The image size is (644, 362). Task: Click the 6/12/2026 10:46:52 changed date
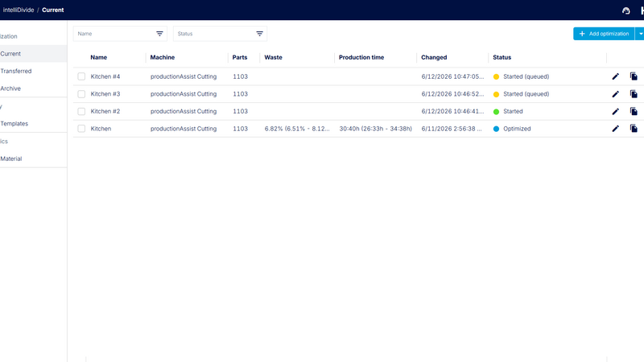pos(452,94)
